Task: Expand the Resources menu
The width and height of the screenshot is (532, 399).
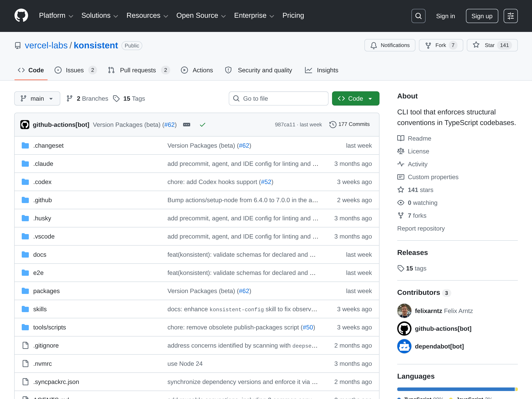Action: (x=147, y=16)
